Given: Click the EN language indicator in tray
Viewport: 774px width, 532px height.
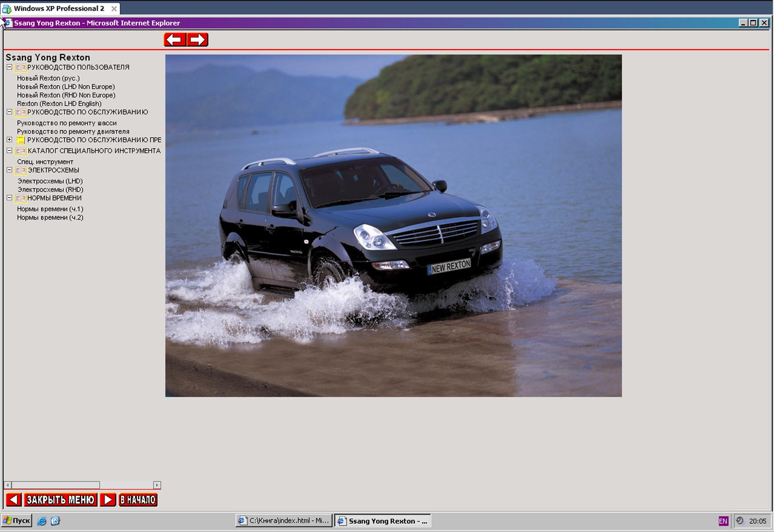Looking at the screenshot, I should tap(723, 521).
